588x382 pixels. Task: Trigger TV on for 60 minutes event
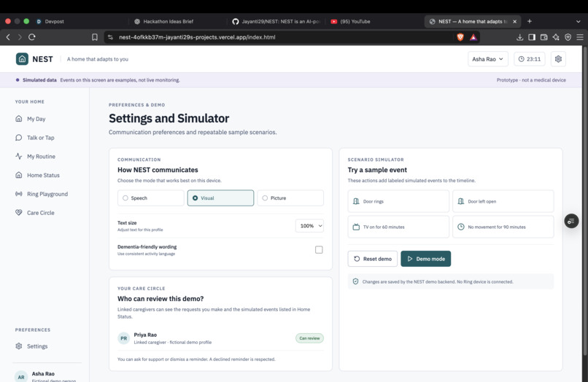click(398, 227)
